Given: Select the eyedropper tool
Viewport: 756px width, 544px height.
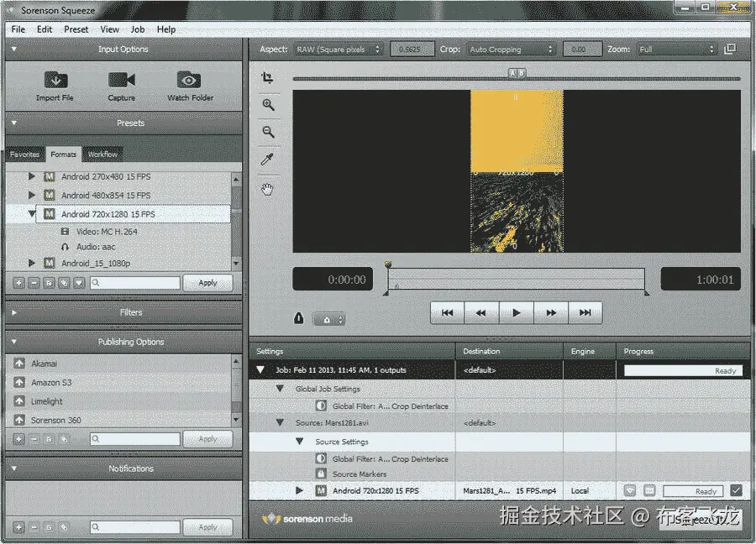Looking at the screenshot, I should click(x=267, y=159).
